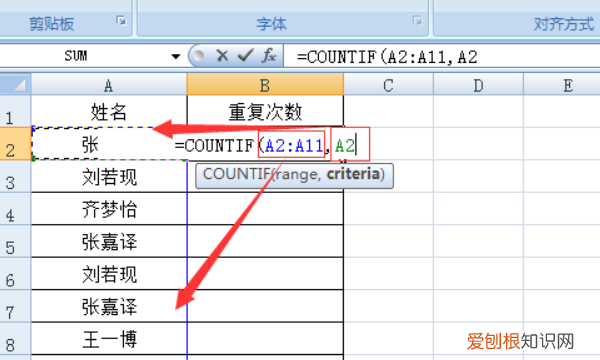Click the 对齐方式 group label
This screenshot has height=360, width=600.
(x=564, y=24)
